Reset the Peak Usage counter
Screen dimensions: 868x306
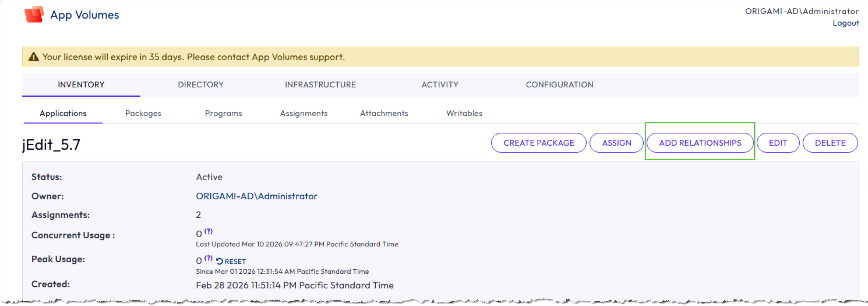point(231,261)
